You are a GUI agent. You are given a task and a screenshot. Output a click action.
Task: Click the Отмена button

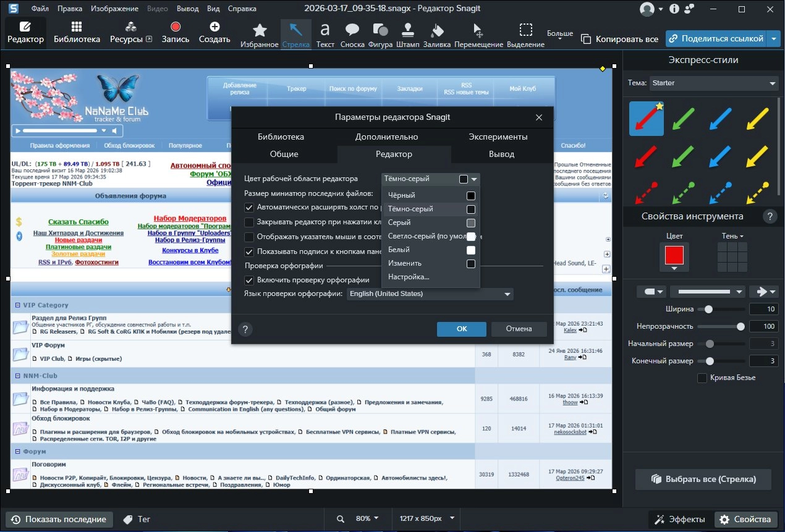pos(519,329)
